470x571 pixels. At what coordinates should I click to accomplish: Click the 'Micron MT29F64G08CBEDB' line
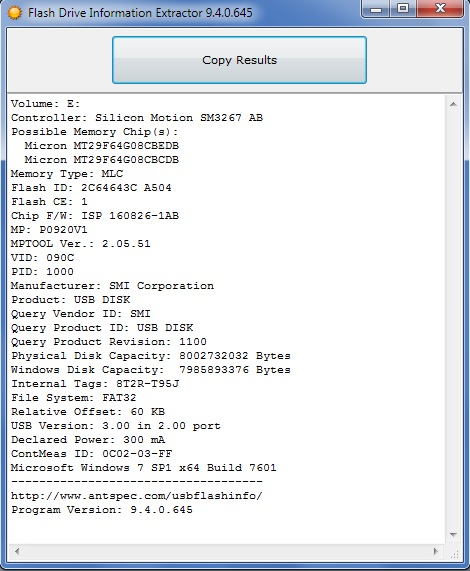tap(102, 146)
